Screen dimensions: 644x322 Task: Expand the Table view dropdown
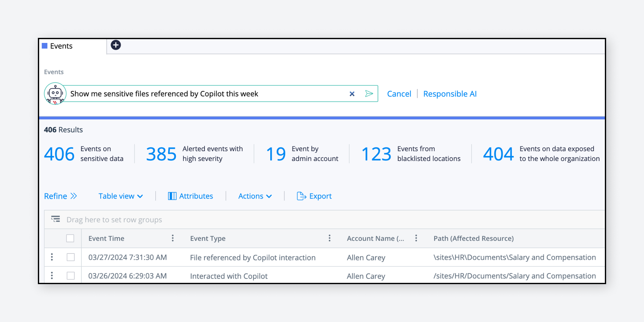(120, 196)
